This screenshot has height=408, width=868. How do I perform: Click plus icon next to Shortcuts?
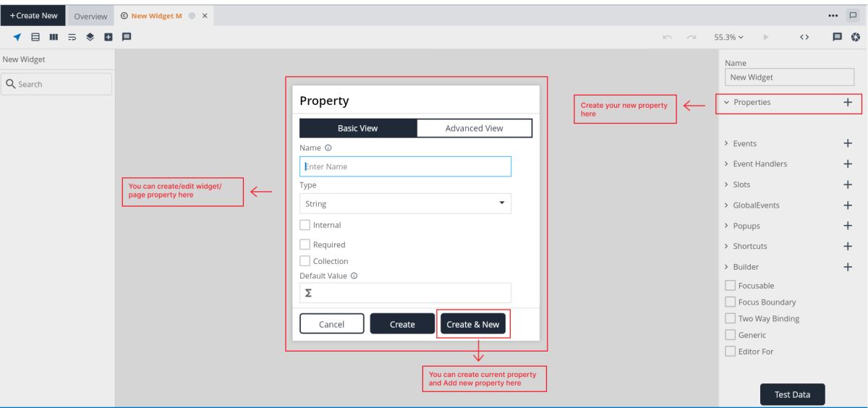pos(848,246)
